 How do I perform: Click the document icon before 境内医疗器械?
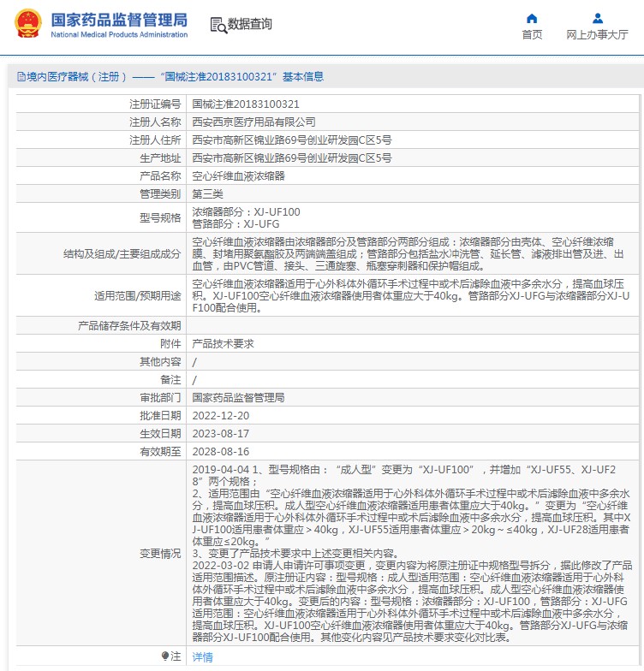(21, 77)
